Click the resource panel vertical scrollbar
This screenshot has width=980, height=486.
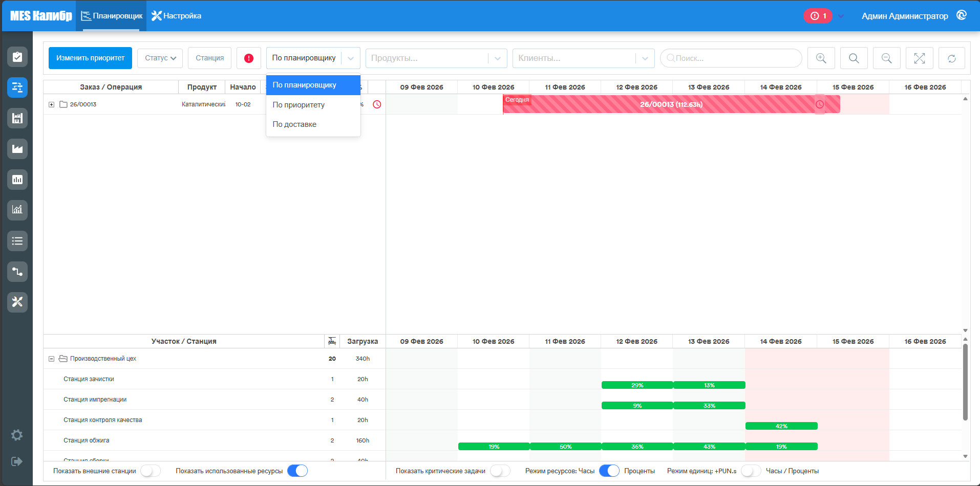[x=965, y=382]
